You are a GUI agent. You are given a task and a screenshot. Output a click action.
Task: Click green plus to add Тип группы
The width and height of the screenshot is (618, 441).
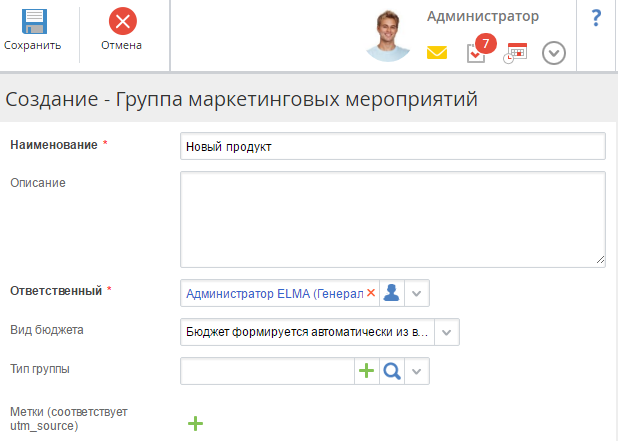click(x=368, y=370)
